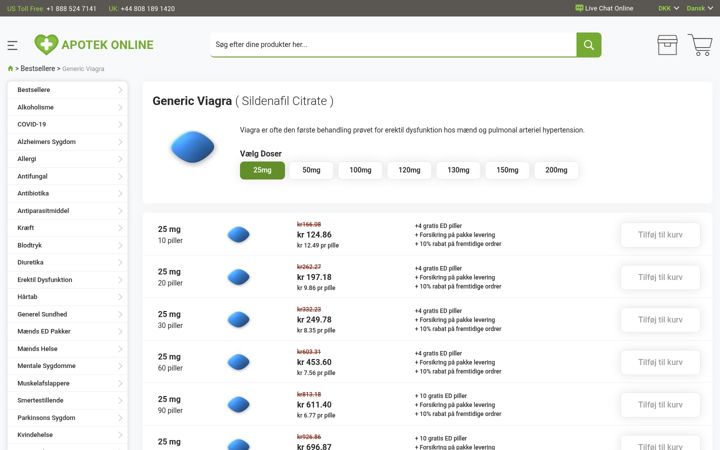This screenshot has height=450, width=720.
Task: Add 10 piller pack to cart
Action: coord(660,235)
